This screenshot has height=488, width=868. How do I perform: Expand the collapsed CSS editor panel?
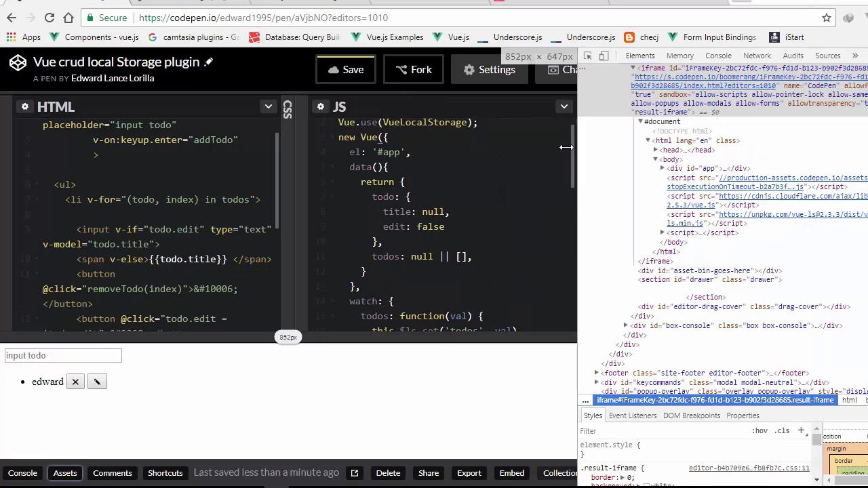pos(288,108)
